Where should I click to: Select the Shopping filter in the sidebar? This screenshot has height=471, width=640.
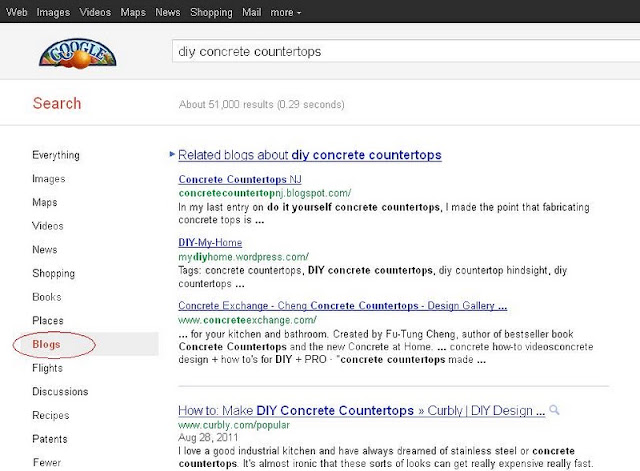pos(53,273)
